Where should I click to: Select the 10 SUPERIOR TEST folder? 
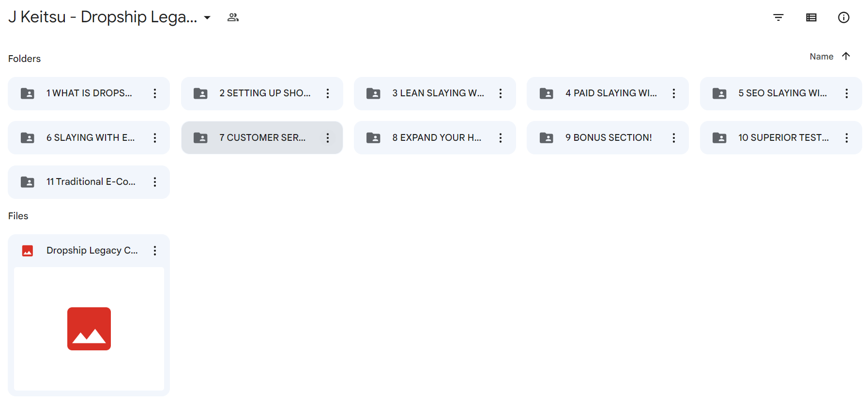click(782, 138)
